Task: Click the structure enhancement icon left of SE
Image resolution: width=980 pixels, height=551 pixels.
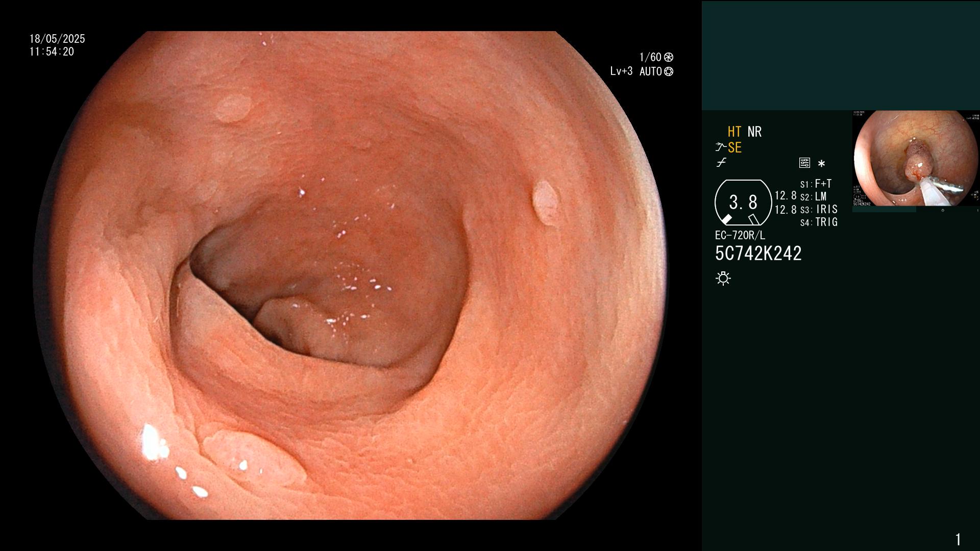Action: [x=721, y=147]
